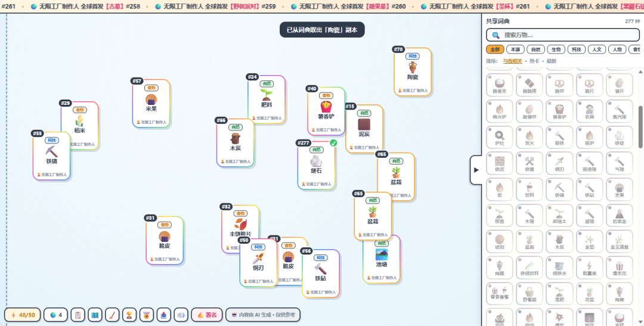Click the globe counter showing 4
This screenshot has width=644, height=326.
[x=56, y=315]
